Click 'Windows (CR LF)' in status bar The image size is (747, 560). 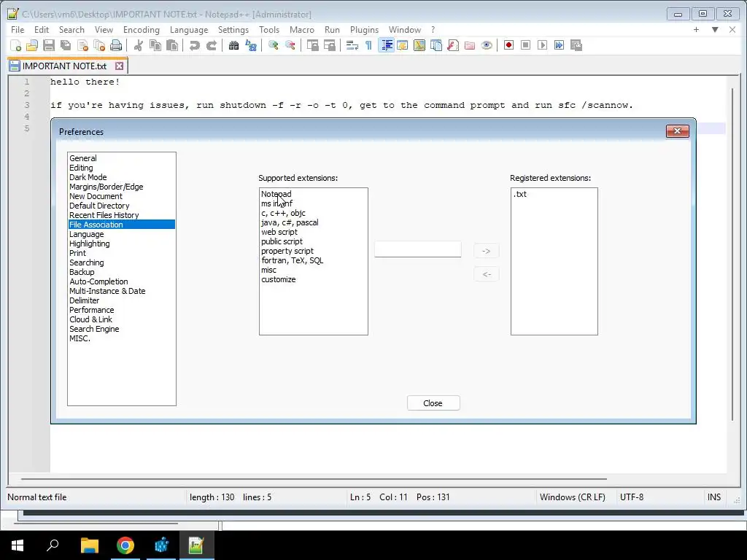pos(572,497)
